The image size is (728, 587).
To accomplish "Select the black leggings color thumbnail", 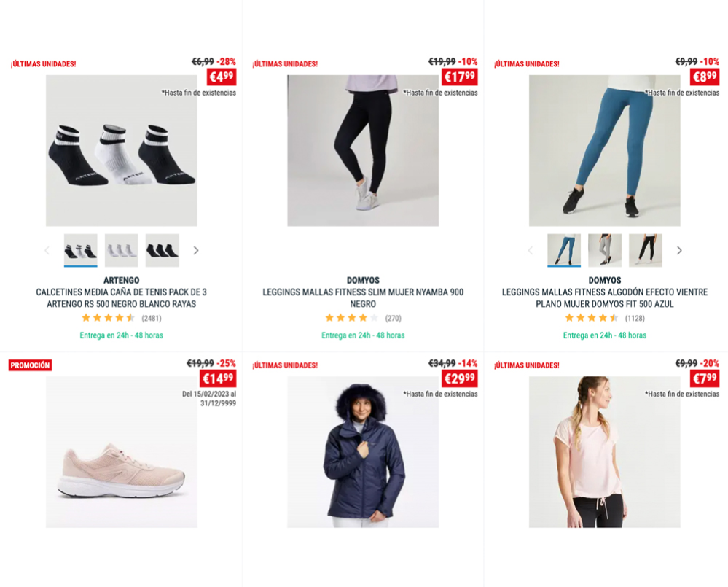I will click(646, 250).
